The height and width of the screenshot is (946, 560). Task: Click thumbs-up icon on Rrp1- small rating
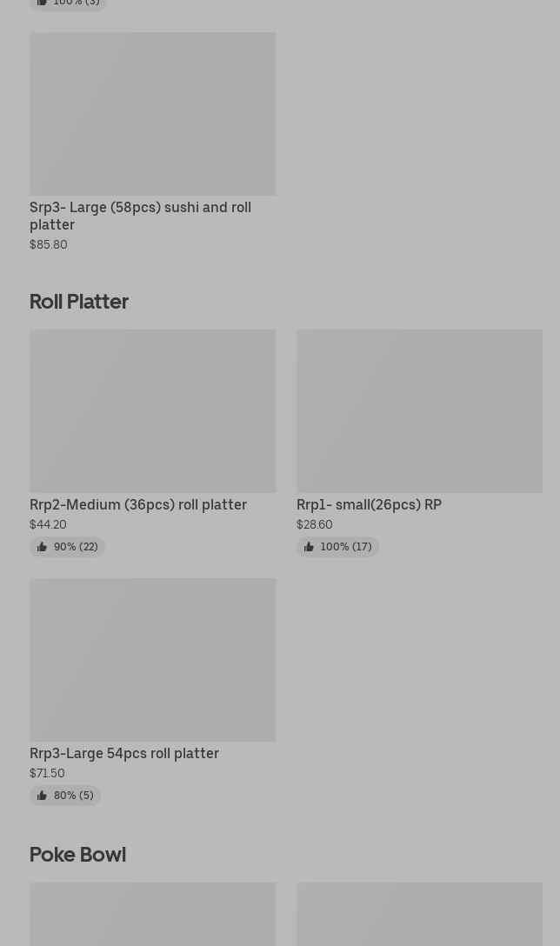click(309, 547)
